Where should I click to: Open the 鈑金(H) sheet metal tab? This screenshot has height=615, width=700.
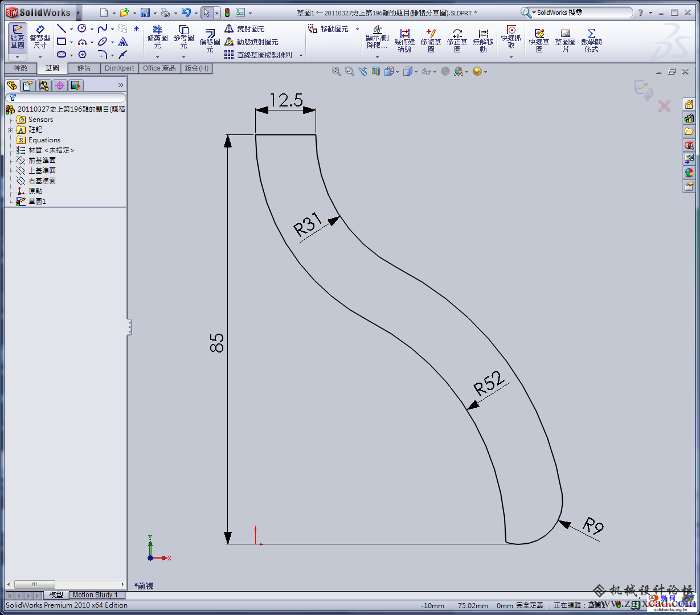point(197,68)
